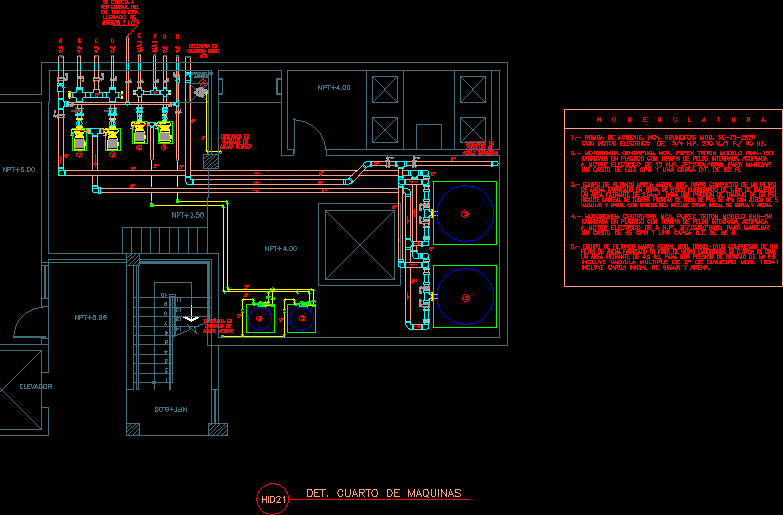Click pipe riser label D
Screen dimensions: 783x515
112,41
